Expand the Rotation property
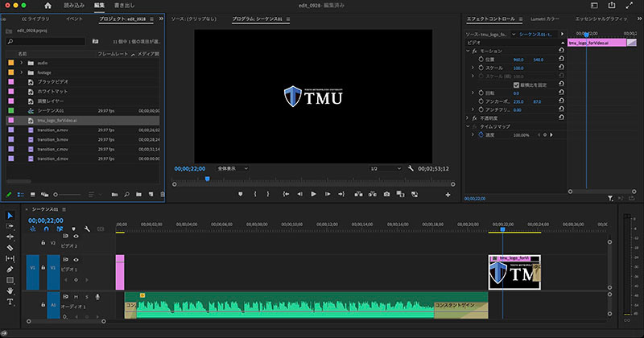Image resolution: width=644 pixels, height=338 pixels. tap(473, 93)
